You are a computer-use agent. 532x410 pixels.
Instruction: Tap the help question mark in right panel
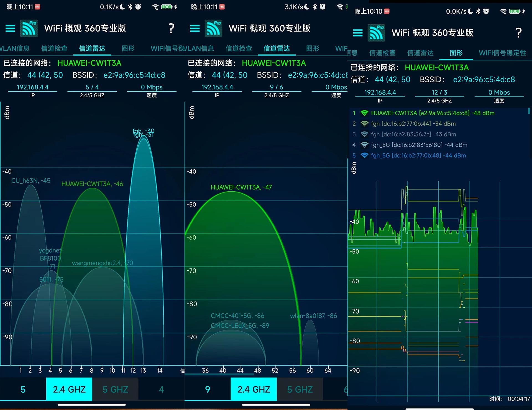point(518,33)
